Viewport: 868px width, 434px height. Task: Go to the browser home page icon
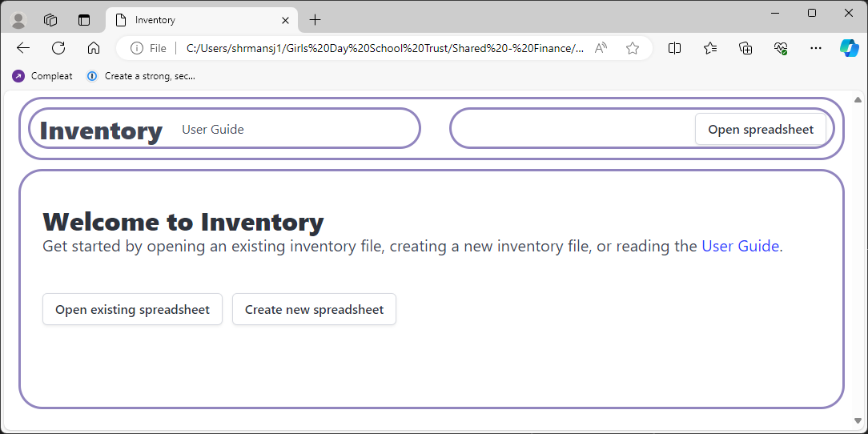point(94,48)
